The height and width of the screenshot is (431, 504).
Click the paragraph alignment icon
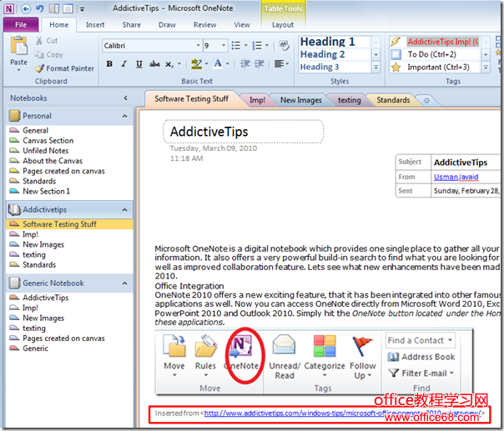[x=279, y=64]
